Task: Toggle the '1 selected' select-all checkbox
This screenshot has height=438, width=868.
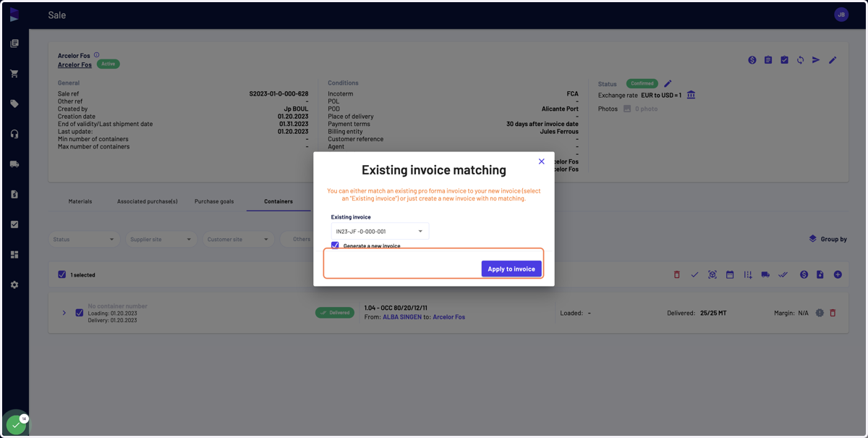Action: click(x=61, y=274)
